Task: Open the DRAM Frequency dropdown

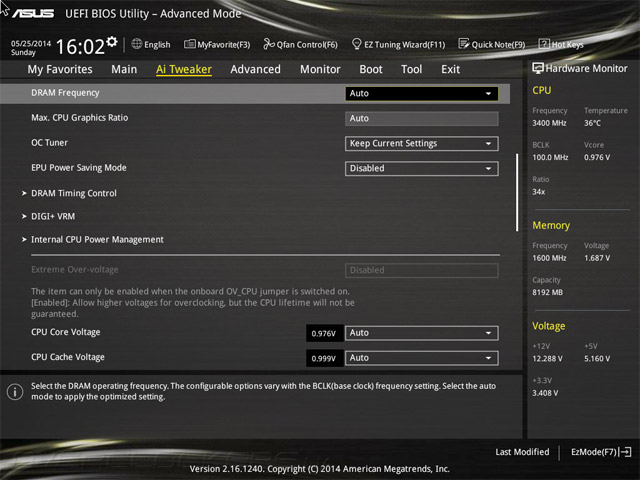Action: point(422,93)
